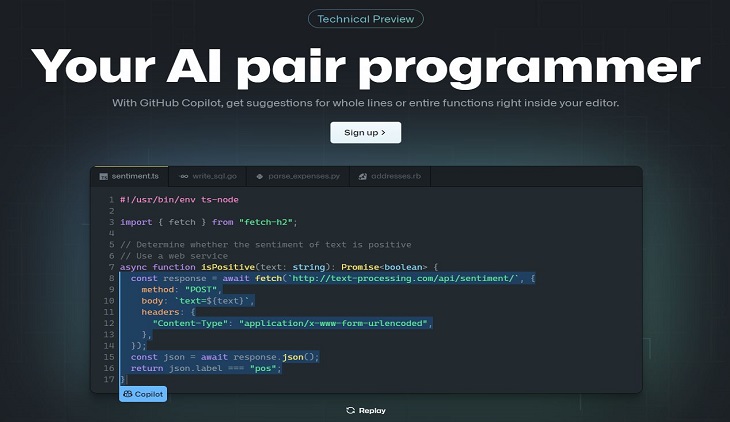Screen dimensions: 730x422
Task: Click the "return json.label === "pos"" line
Action: (x=206, y=368)
